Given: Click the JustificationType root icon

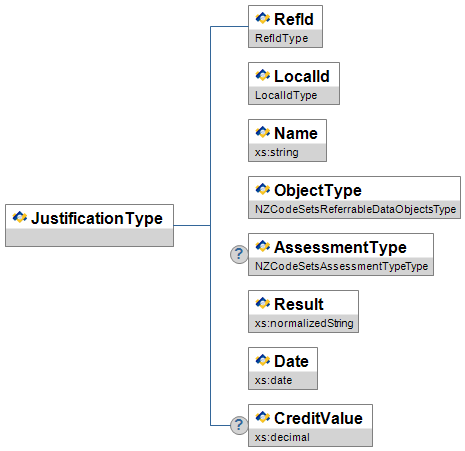Looking at the screenshot, I should point(20,217).
